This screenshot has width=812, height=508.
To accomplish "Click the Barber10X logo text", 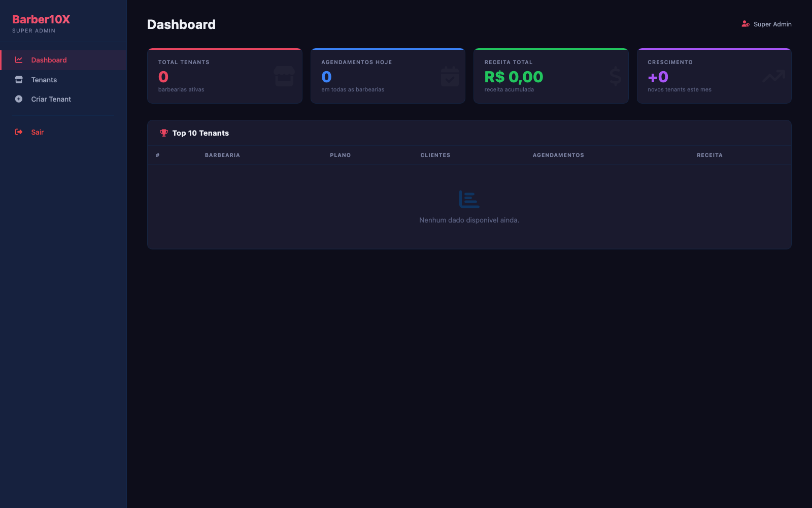I will point(41,19).
